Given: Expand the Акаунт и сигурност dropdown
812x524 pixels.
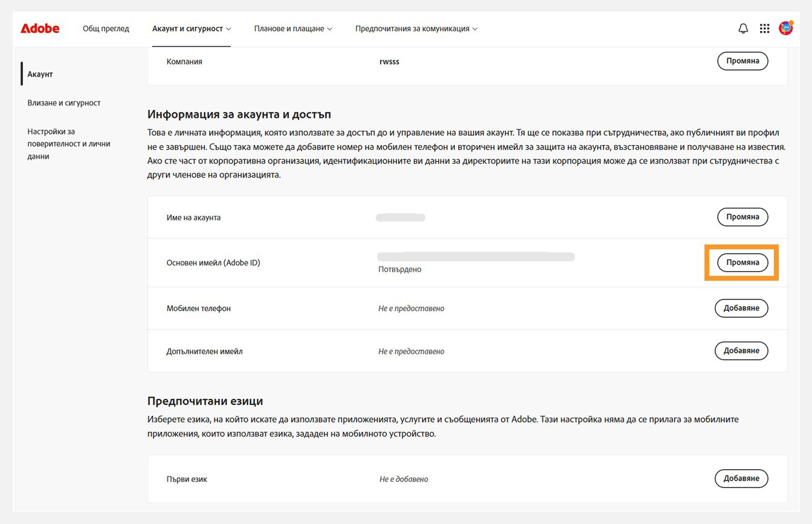Looking at the screenshot, I should pyautogui.click(x=187, y=28).
